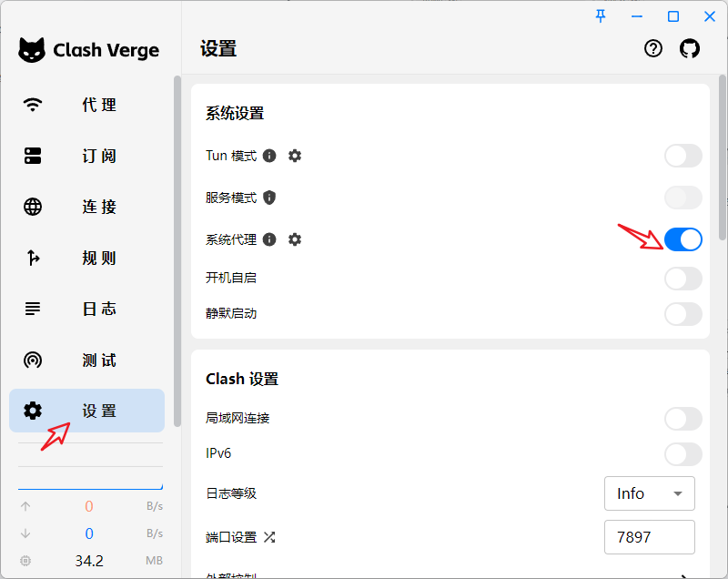The width and height of the screenshot is (728, 579).
Task: Turn on 开机自启 toggle
Action: [682, 278]
